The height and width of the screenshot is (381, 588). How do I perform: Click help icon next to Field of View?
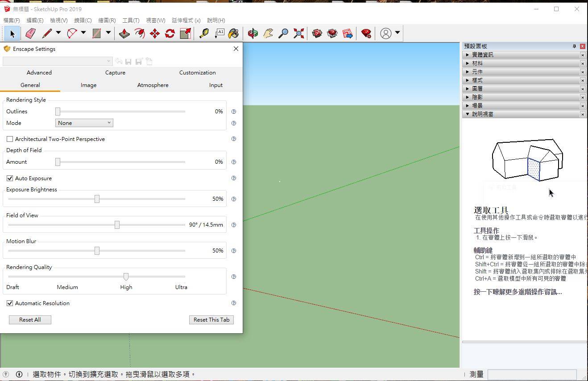[x=234, y=225]
